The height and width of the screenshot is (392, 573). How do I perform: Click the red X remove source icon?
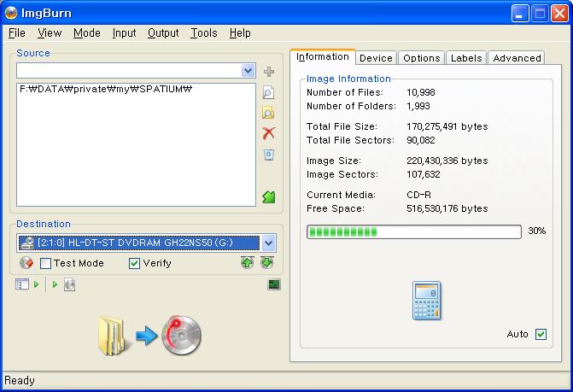pyautogui.click(x=269, y=133)
